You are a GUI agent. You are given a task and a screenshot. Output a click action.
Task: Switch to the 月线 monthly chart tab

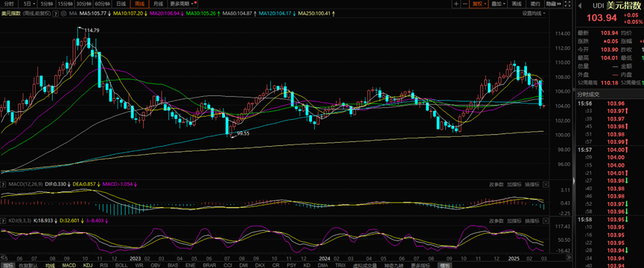(x=158, y=4)
